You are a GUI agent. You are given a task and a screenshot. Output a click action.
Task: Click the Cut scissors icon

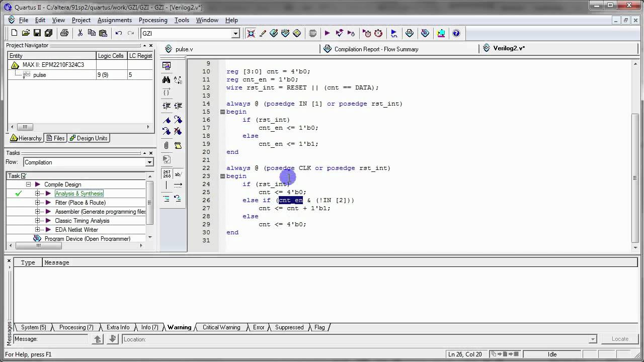point(80,33)
